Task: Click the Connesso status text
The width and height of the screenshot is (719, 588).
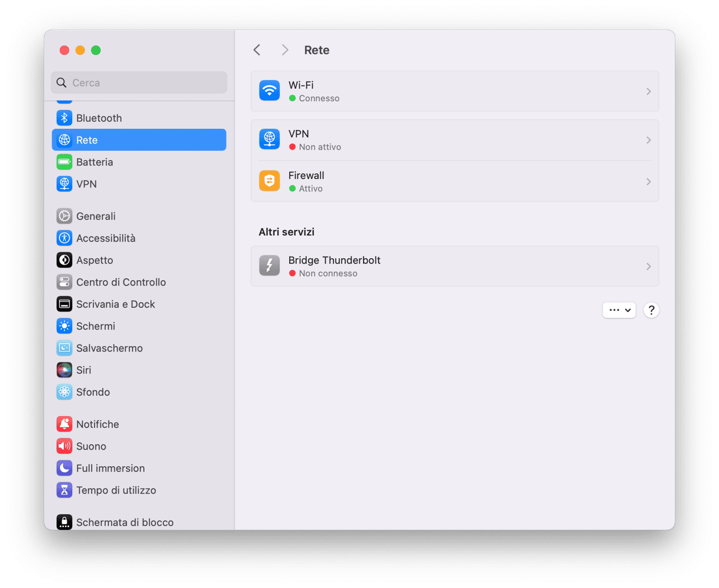Action: (x=319, y=99)
